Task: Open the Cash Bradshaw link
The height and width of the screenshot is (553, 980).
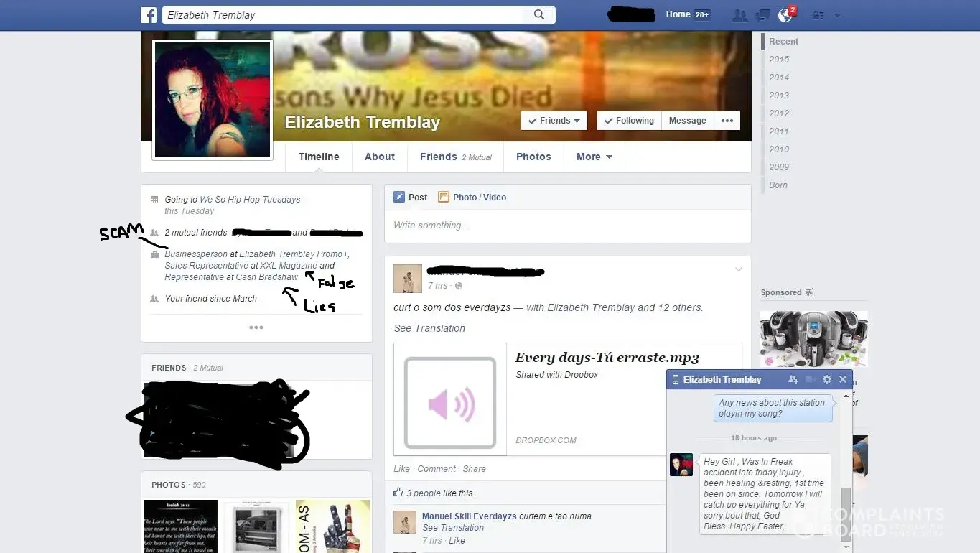Action: 267,277
